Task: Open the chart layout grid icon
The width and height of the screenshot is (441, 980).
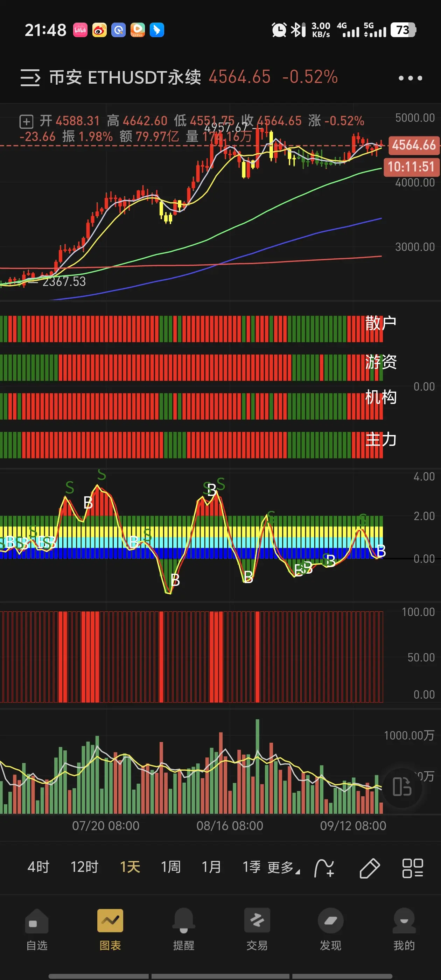Action: point(412,868)
